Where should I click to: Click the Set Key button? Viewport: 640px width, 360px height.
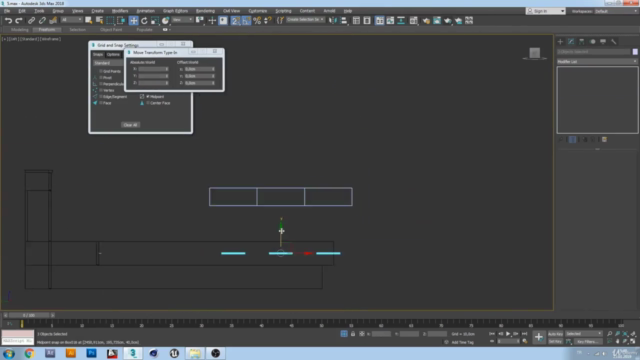tap(555, 341)
